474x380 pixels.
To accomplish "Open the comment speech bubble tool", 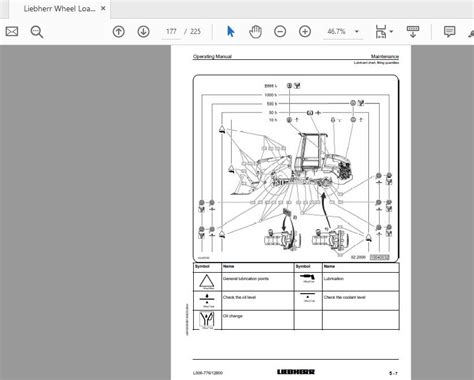I will point(449,32).
